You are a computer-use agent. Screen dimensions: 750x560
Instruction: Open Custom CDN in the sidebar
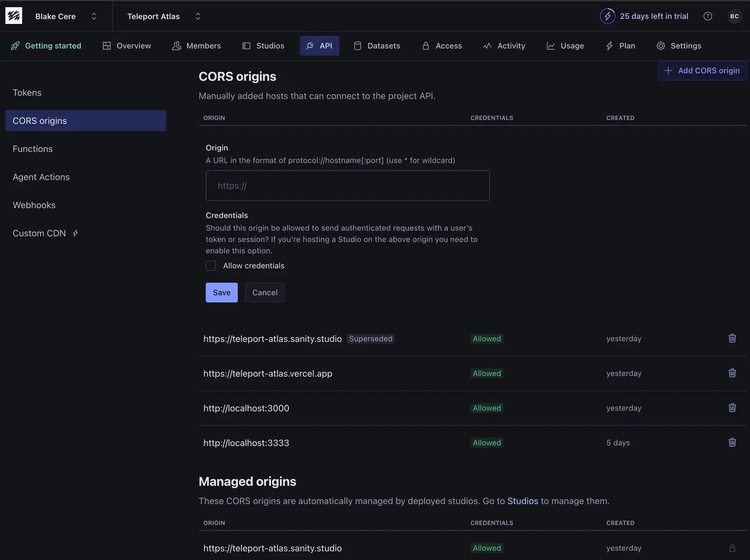click(86, 233)
